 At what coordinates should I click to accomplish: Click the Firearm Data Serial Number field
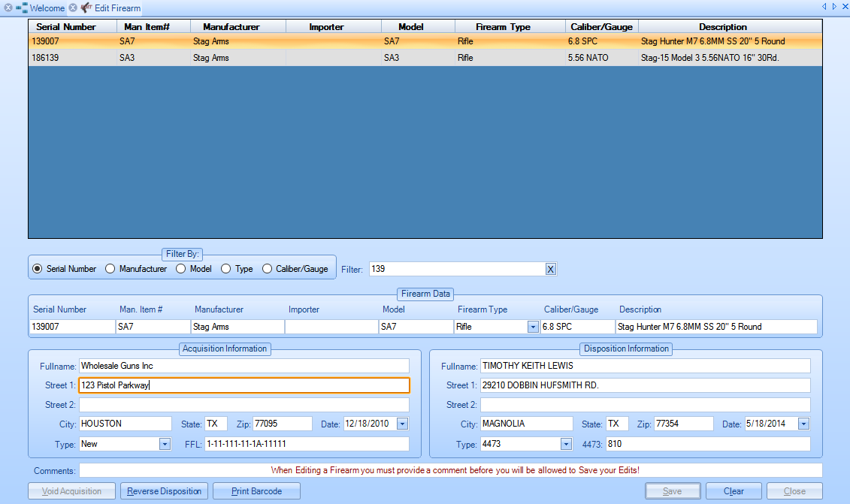[72, 327]
